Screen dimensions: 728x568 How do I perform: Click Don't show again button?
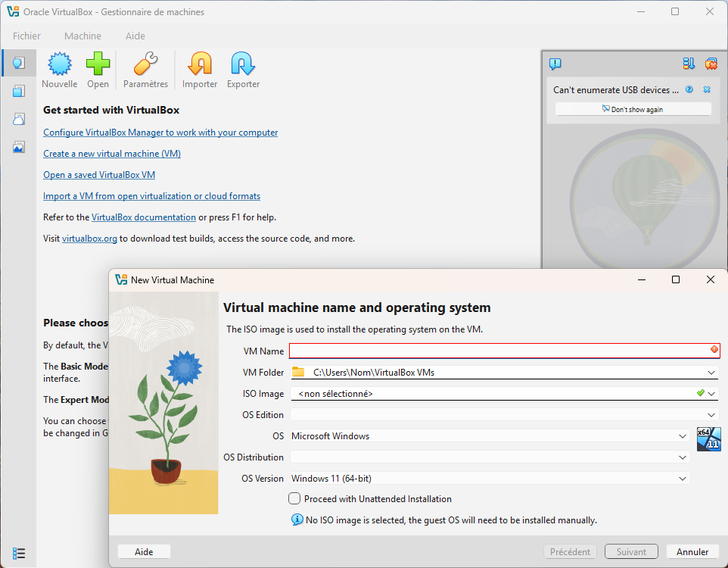click(633, 109)
